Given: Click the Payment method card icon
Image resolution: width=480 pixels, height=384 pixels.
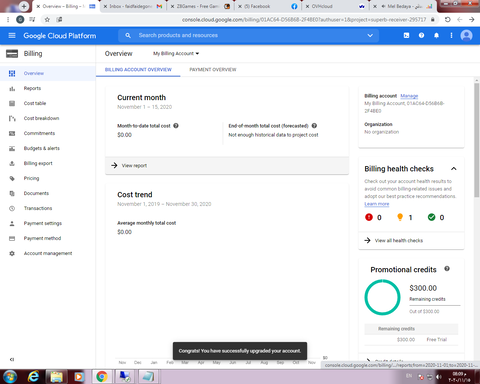Looking at the screenshot, I should [x=12, y=238].
